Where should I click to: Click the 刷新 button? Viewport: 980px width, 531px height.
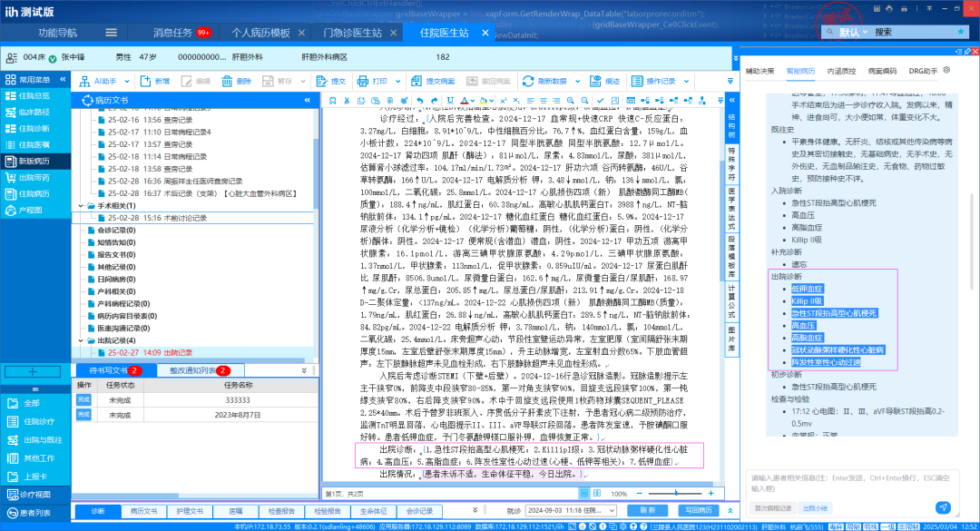648,510
